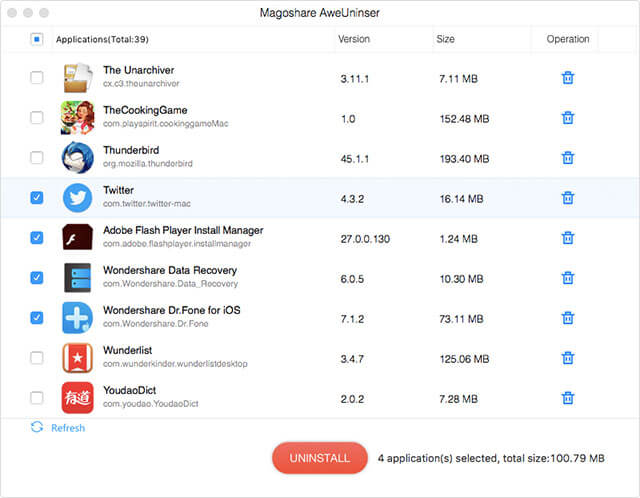Viewport: 640px width, 498px height.
Task: Click 'Adobe Flash Player Install Manager' name
Action: [183, 230]
